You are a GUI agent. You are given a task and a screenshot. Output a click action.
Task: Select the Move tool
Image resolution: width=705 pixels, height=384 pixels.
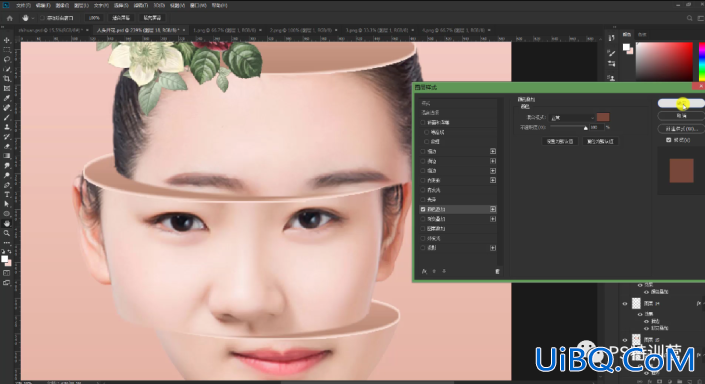point(7,40)
